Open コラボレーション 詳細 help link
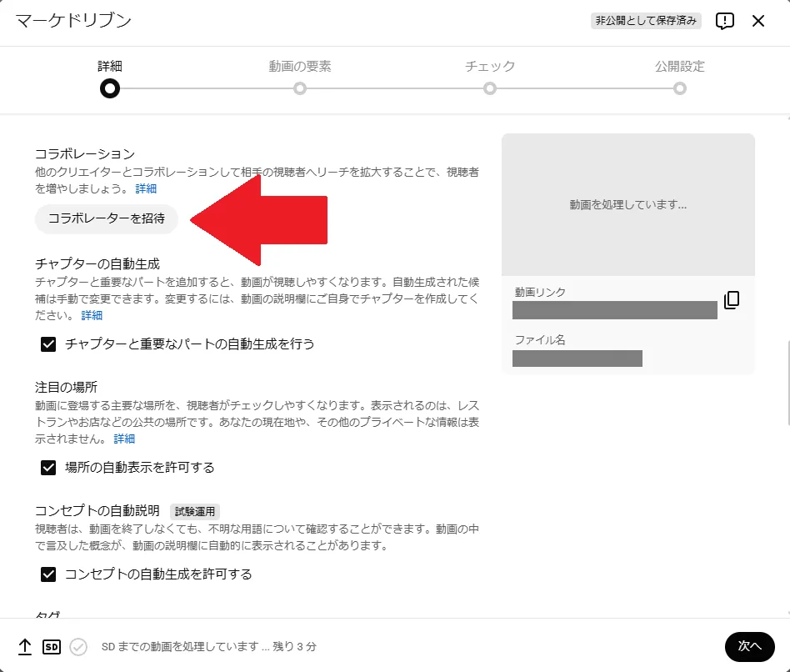This screenshot has width=790, height=672. [x=145, y=188]
